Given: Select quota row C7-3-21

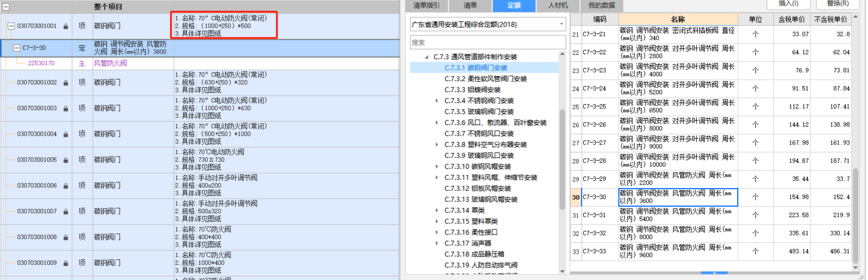Looking at the screenshot, I should tap(711, 34).
